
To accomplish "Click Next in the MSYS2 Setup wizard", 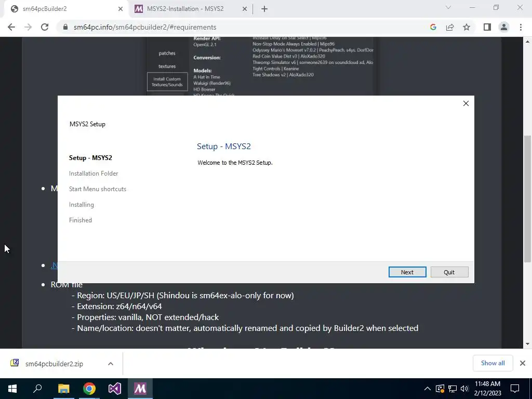I will (407, 272).
